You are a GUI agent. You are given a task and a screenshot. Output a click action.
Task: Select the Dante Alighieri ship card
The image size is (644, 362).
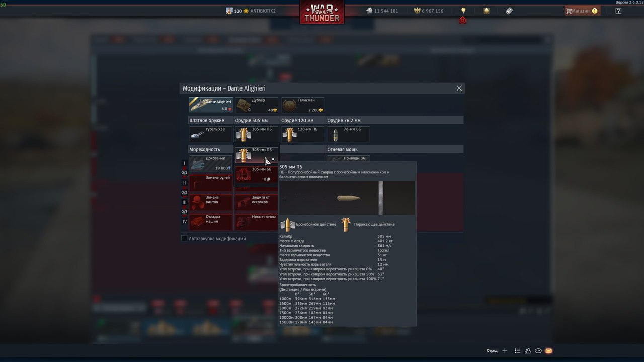(211, 105)
